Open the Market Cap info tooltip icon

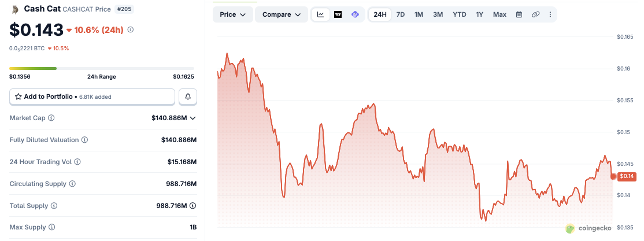tap(51, 118)
